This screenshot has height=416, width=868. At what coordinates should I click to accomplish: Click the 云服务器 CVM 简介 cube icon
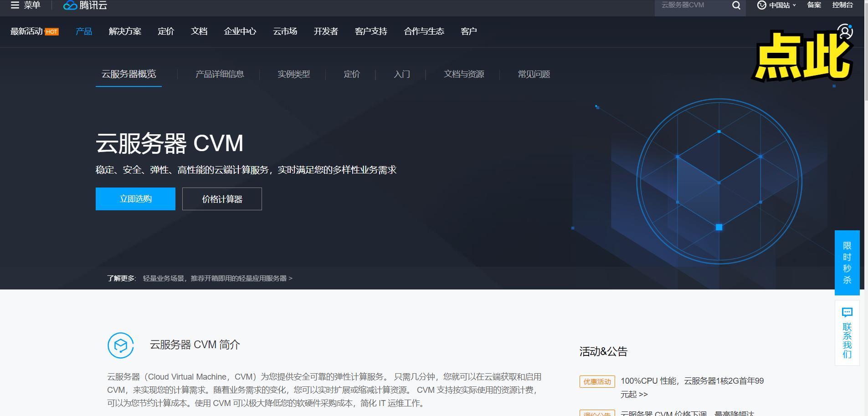point(121,345)
